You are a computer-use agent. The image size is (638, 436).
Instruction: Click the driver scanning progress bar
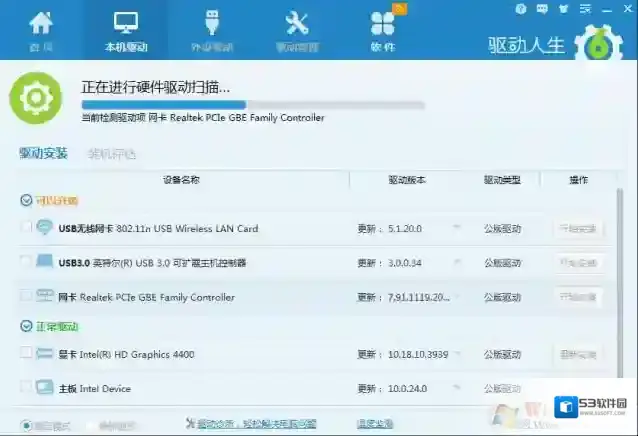click(252, 104)
